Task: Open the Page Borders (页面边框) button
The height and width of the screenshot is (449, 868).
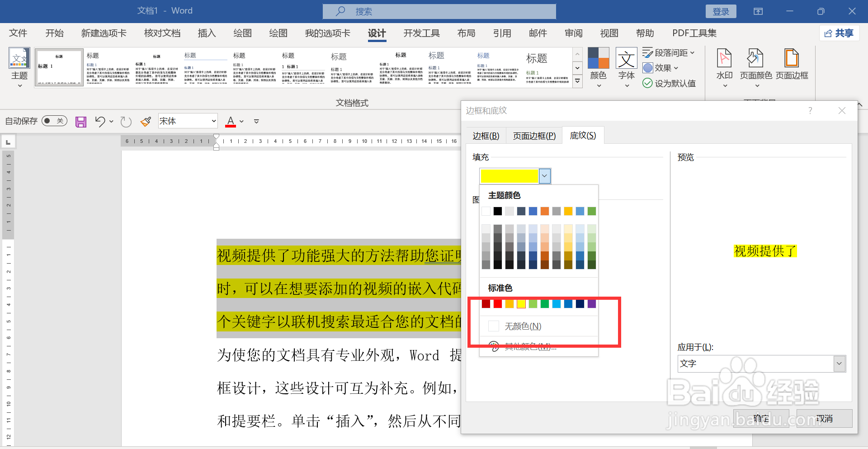Action: (792, 64)
